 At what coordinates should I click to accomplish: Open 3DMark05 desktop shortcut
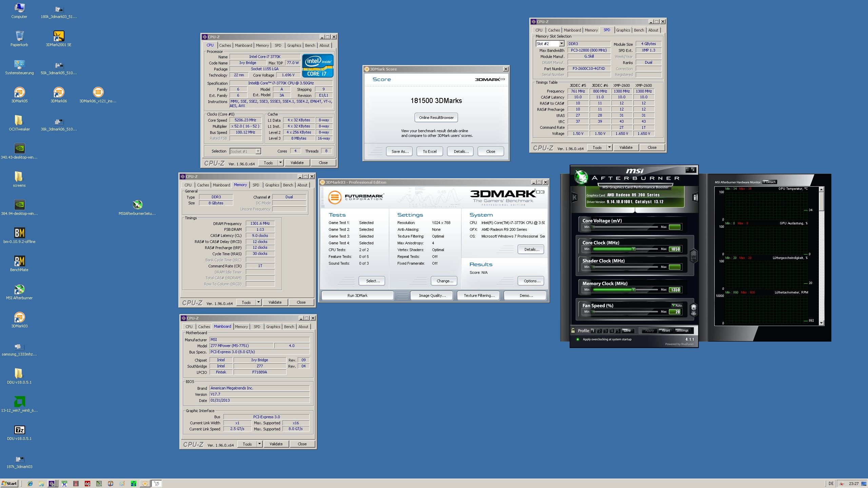19,95
